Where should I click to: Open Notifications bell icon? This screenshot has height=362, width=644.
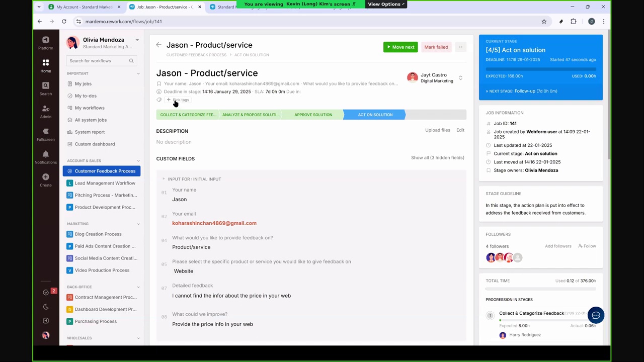click(45, 157)
